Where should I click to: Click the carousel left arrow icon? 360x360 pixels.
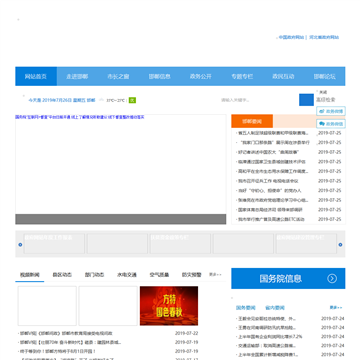tap(20, 245)
